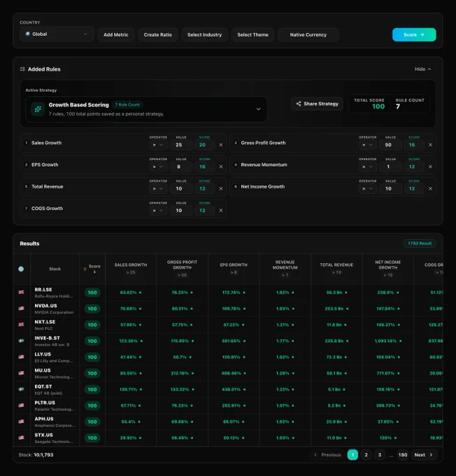Viewport: 456px width, 476px height.
Task: Click the Score column sort arrow
Action: click(x=94, y=272)
